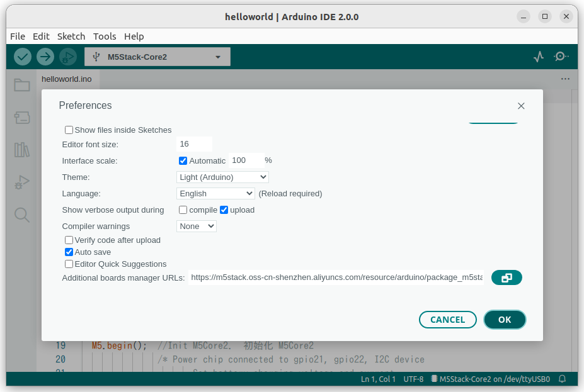Click the notifications bell in the status bar

[561, 379]
